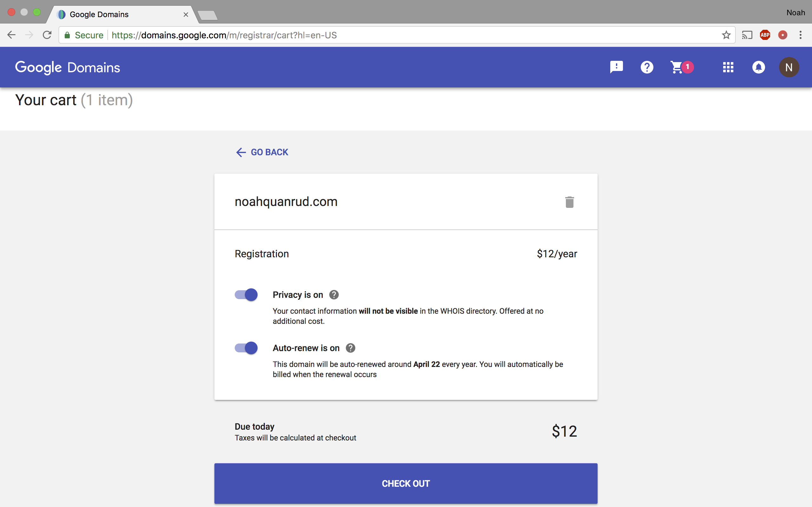Click the feedback exclamation icon

click(617, 67)
